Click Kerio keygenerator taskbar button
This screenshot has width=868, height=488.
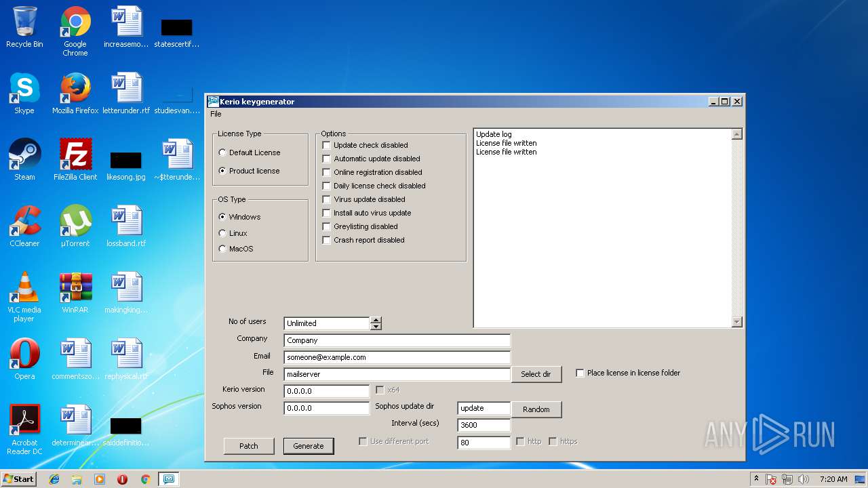coord(168,479)
